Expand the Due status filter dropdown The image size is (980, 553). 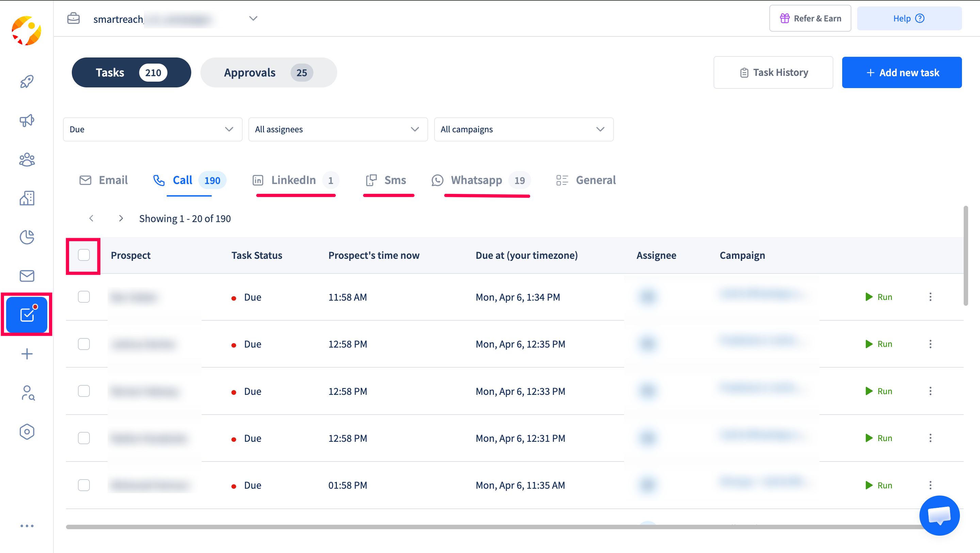tap(152, 129)
